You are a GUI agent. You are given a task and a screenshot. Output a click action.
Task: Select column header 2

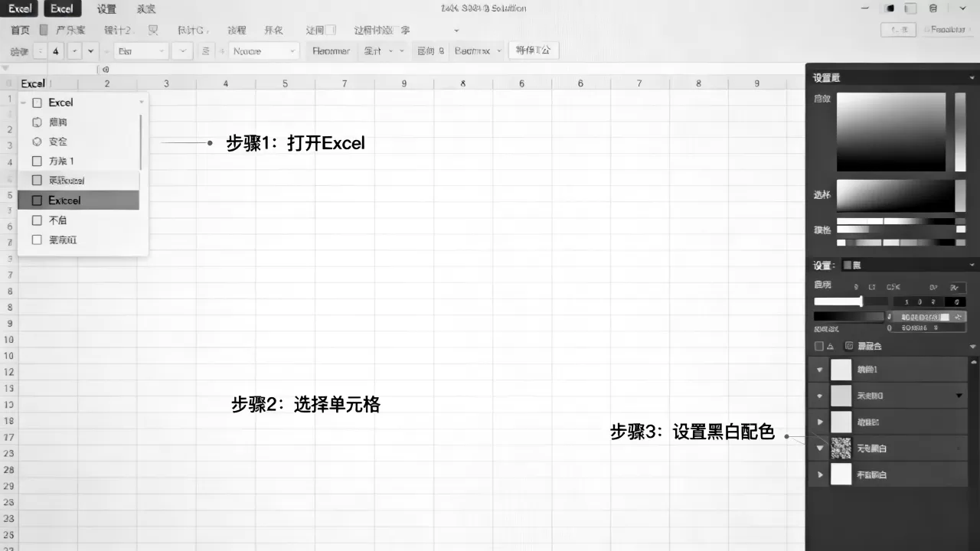tap(106, 83)
